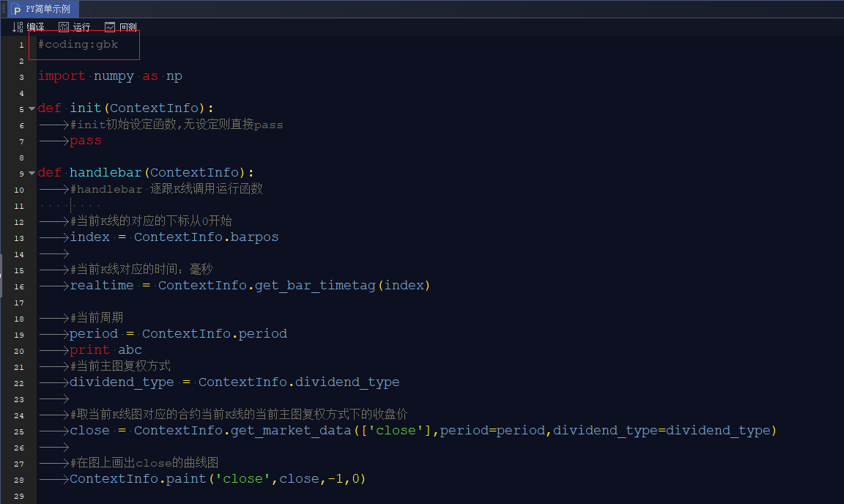Image resolution: width=844 pixels, height=504 pixels.
Task: Collapse the init function fold arrow
Action: point(32,108)
